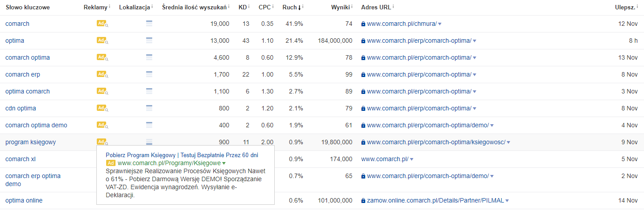The width and height of the screenshot is (644, 211).
Task: Expand URL dropdown in the comarch optima row
Action: click(x=475, y=58)
